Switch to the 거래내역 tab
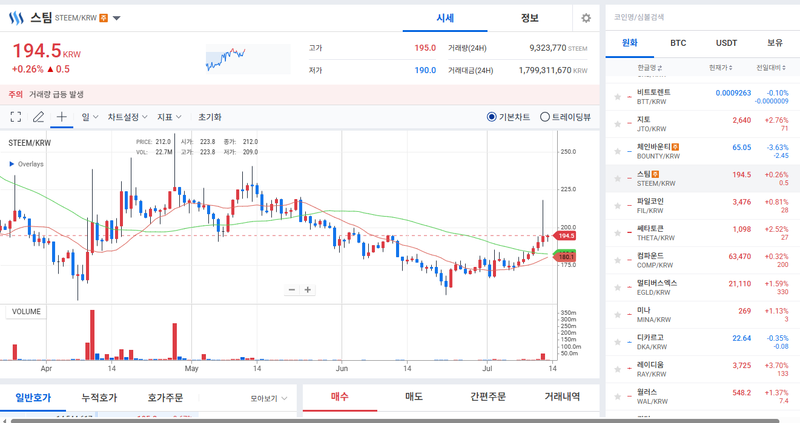Image resolution: width=800 pixels, height=423 pixels. click(562, 396)
